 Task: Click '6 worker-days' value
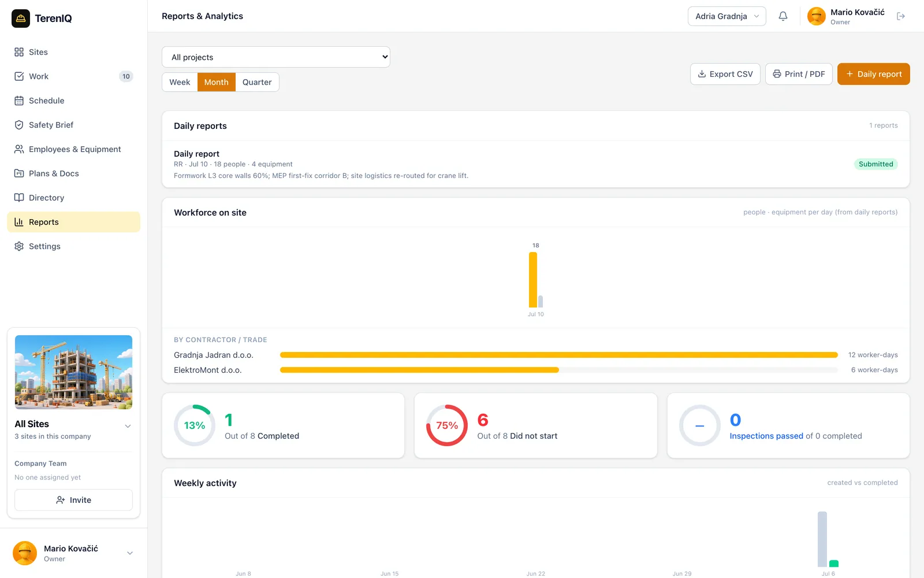[874, 370]
